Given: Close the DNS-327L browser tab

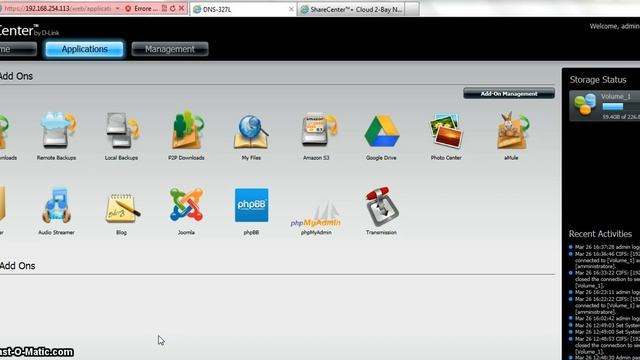Looking at the screenshot, I should (291, 9).
